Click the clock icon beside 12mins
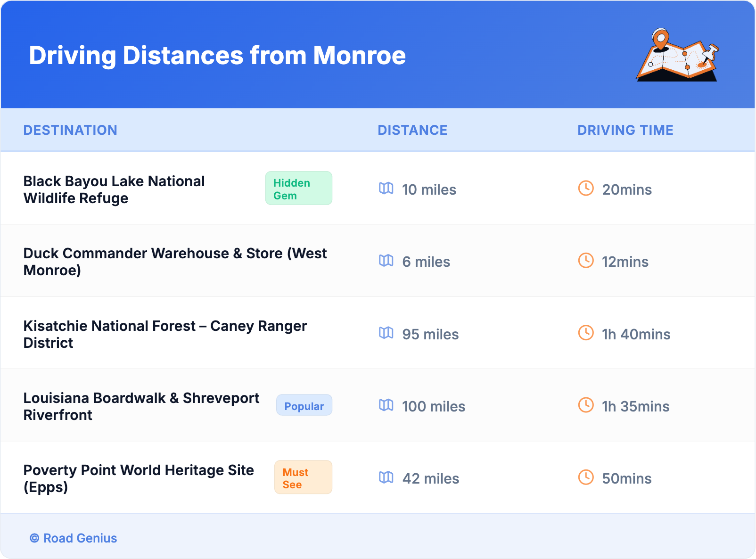 (586, 260)
